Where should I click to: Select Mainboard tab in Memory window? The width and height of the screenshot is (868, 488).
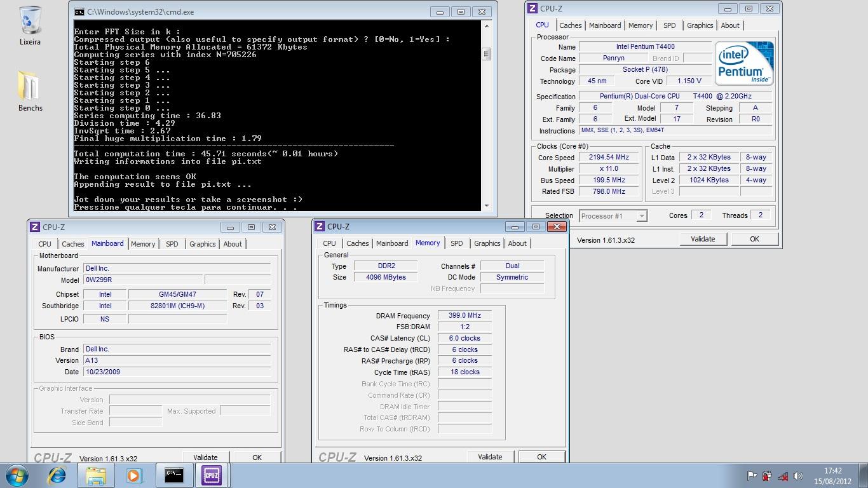(x=392, y=243)
